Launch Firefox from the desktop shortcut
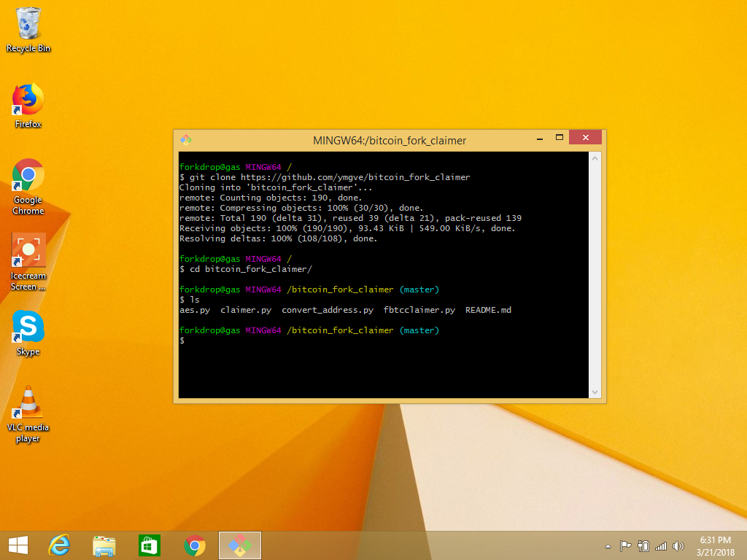 point(28,100)
